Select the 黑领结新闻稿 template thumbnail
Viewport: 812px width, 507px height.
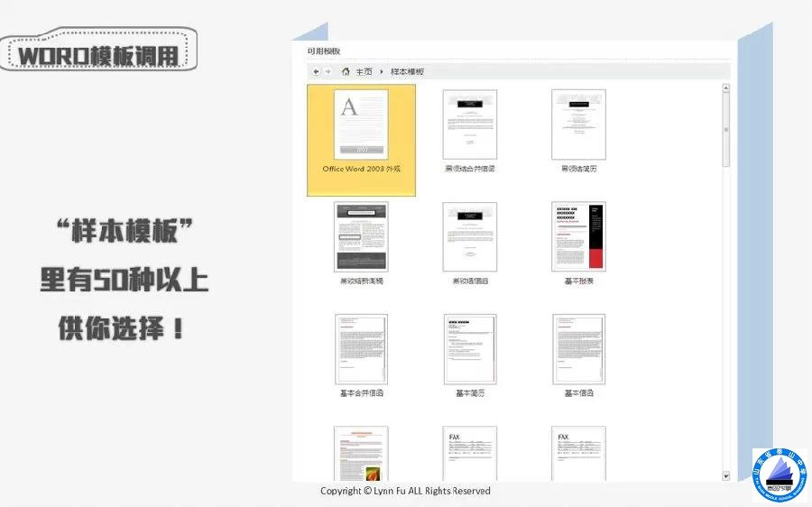pos(361,236)
